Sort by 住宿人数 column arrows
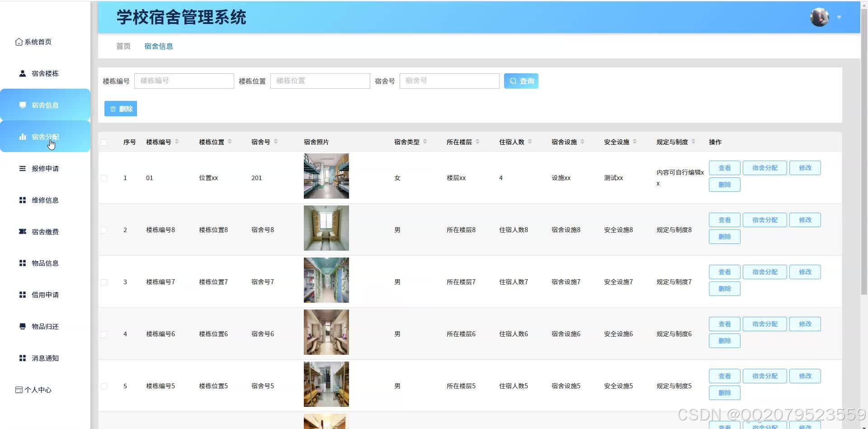The image size is (868, 429). coord(530,142)
